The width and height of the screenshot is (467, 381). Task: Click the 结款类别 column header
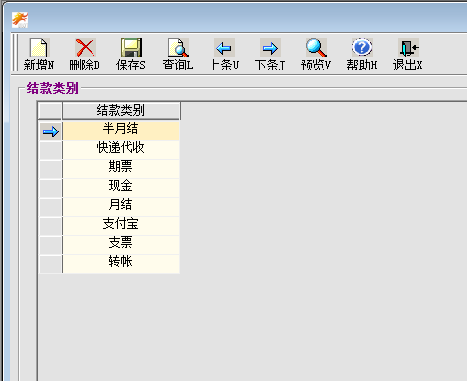click(121, 111)
